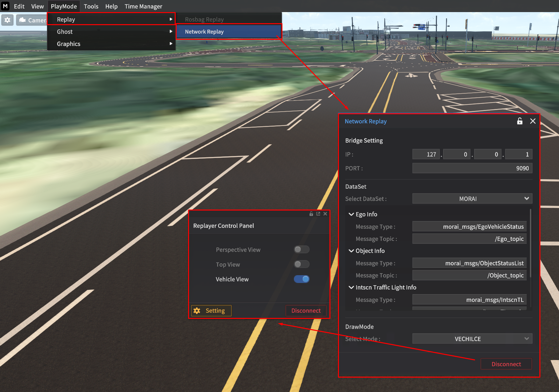Click the lock icon in the Replayer Control Panel
Viewport: 559px width, 392px height.
(311, 214)
